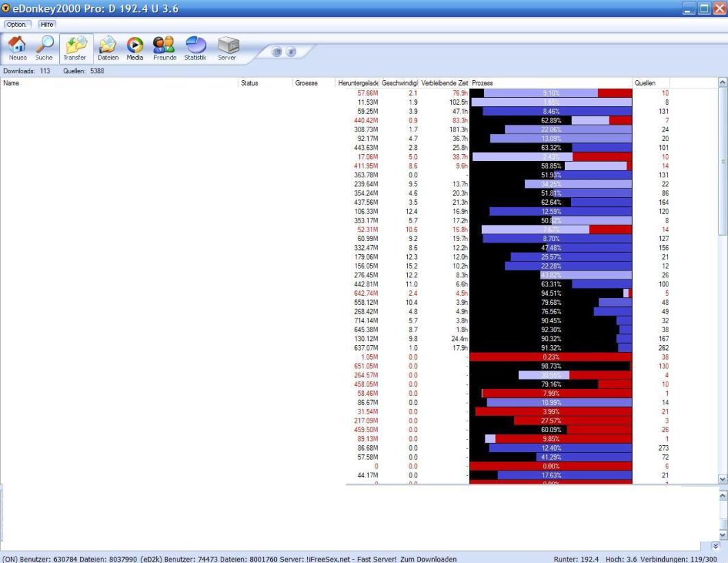Click the sources count 167

pyautogui.click(x=664, y=338)
